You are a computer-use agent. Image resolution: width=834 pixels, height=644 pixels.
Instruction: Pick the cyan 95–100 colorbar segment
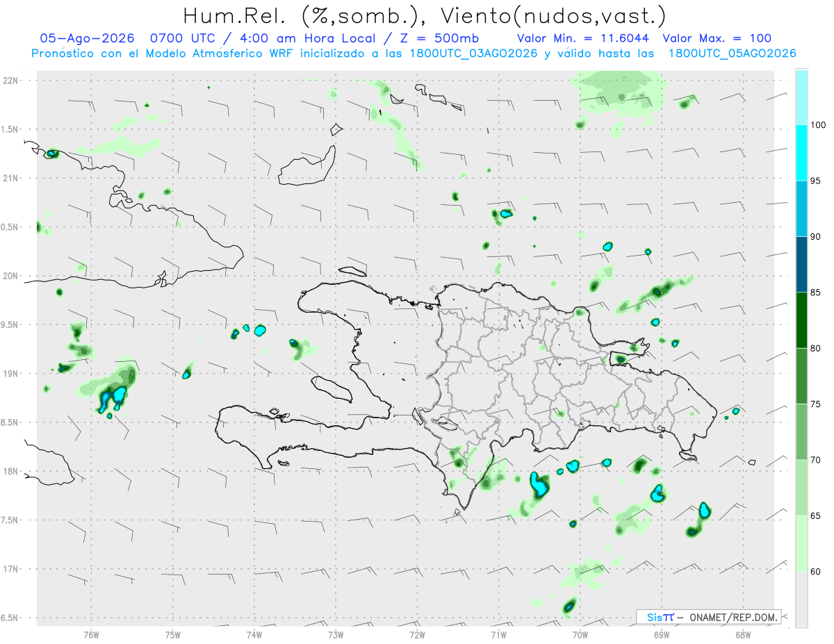coord(801,153)
